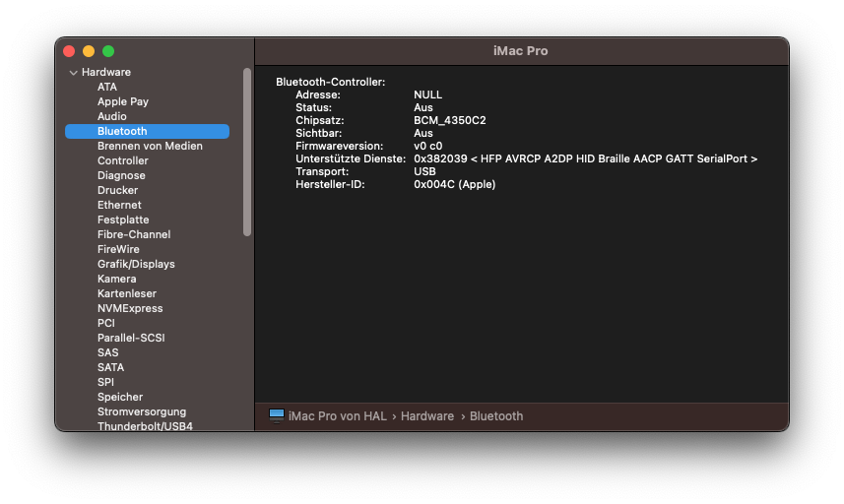The height and width of the screenshot is (504, 844).
Task: Select NVMExpress in the sidebar
Action: 130,309
